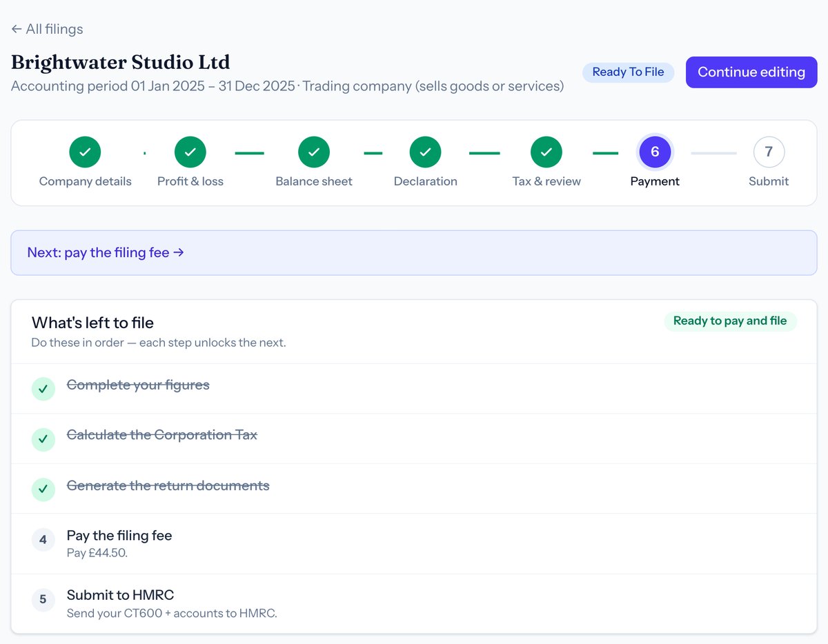Open the Submit to HMRC item
Image resolution: width=828 pixels, height=644 pixels.
click(x=414, y=603)
